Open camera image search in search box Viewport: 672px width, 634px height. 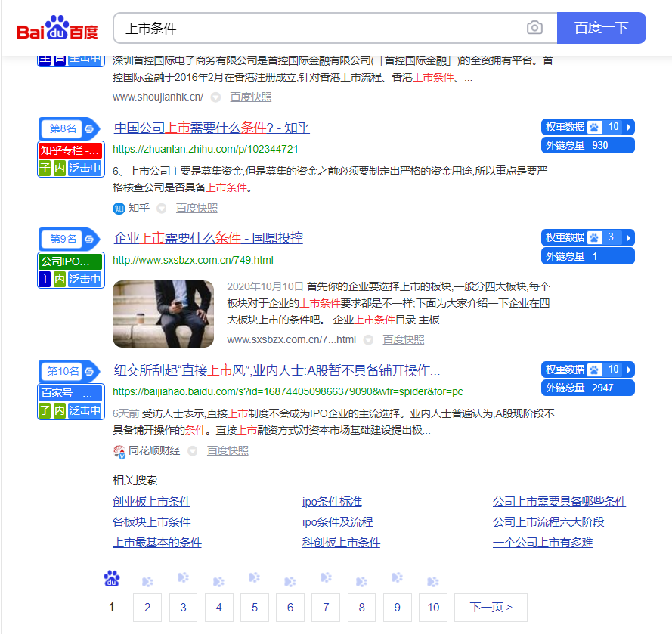coord(534,28)
